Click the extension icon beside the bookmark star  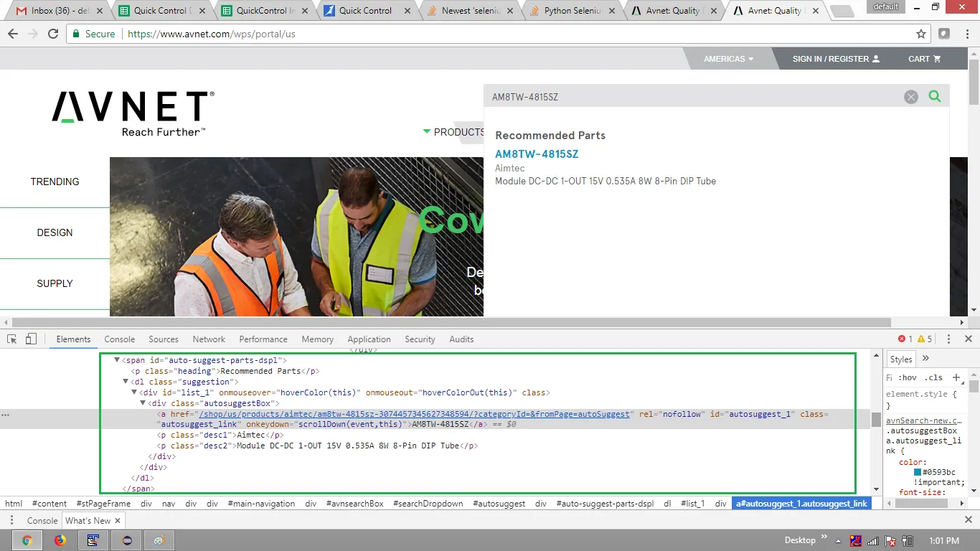coord(944,34)
